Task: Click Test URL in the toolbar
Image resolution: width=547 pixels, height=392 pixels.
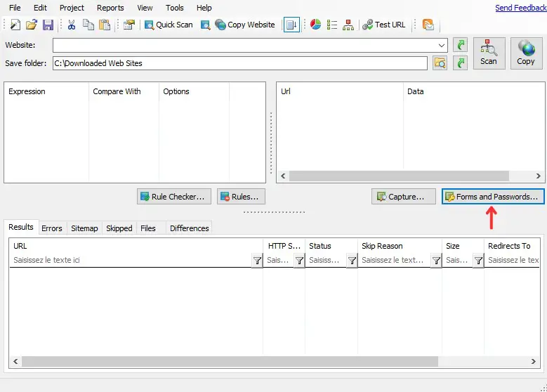Action: point(383,25)
